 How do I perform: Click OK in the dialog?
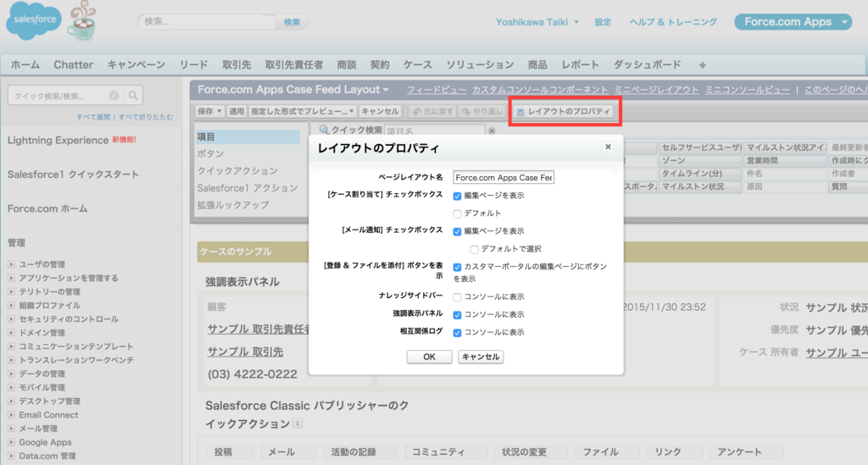tap(429, 357)
